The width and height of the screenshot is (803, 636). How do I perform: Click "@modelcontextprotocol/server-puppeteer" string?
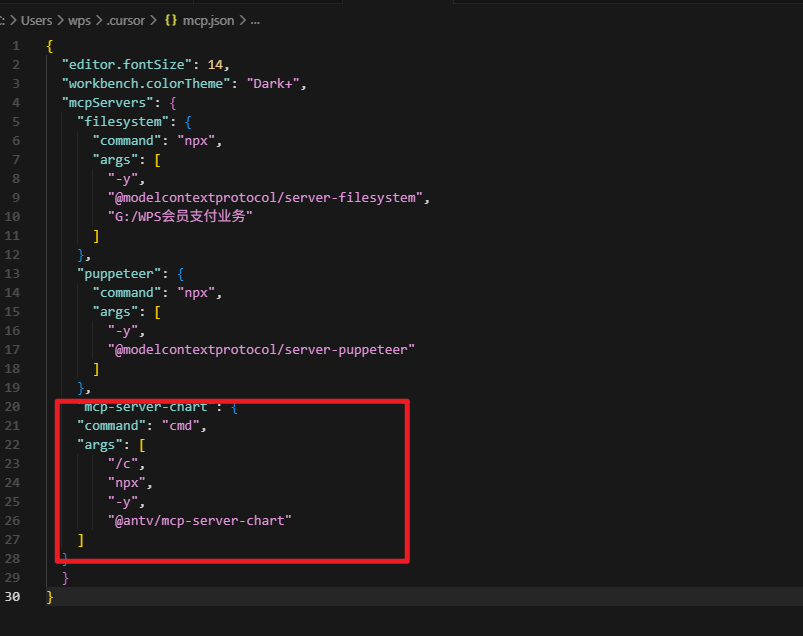261,350
